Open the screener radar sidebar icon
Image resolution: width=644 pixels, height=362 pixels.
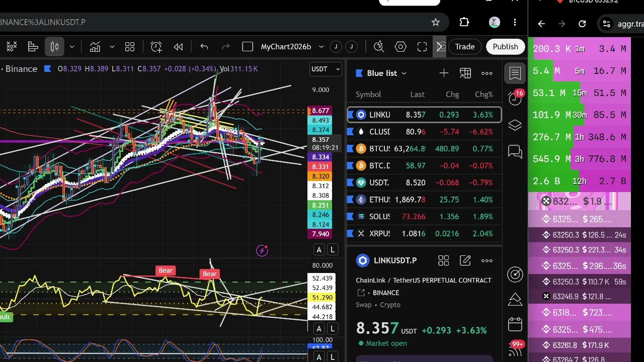[515, 274]
